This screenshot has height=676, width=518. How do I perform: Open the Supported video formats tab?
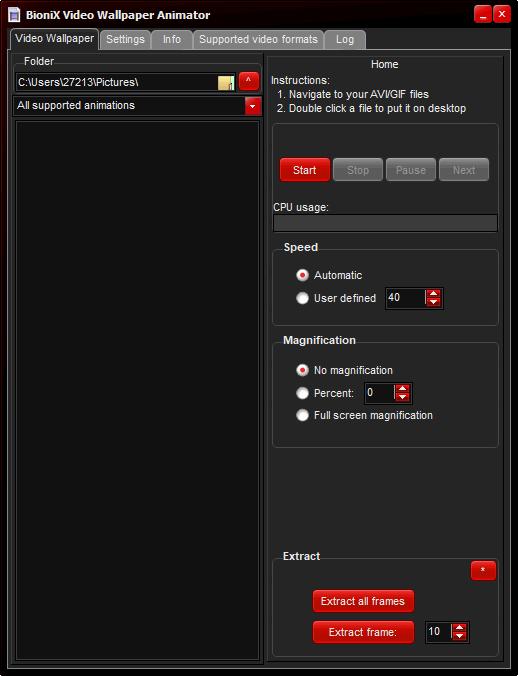tap(258, 40)
